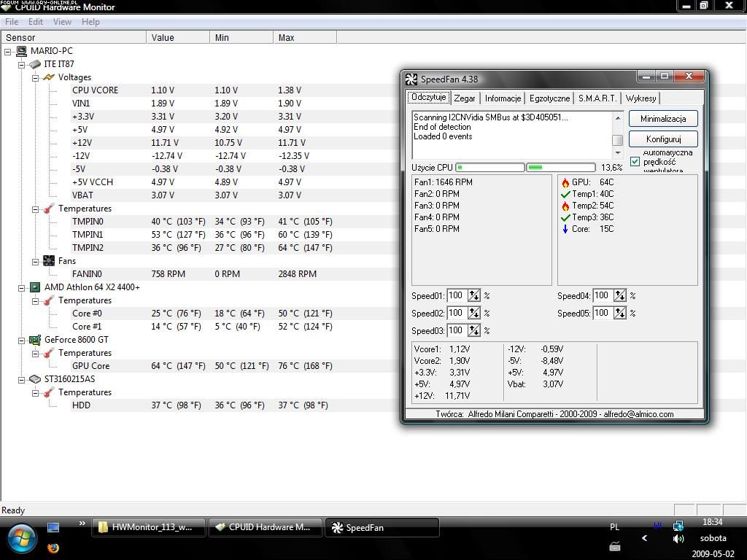Switch to the Zegar tab
This screenshot has width=747, height=560.
pyautogui.click(x=465, y=98)
